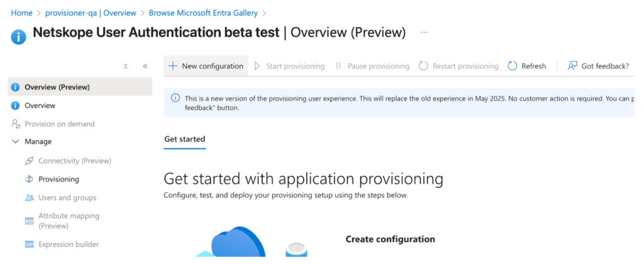Image resolution: width=644 pixels, height=264 pixels.
Task: Select the Get started tab
Action: coord(184,139)
